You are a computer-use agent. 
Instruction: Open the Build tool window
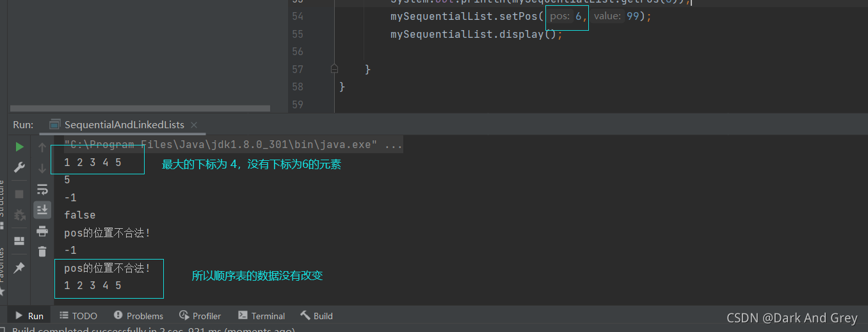317,316
